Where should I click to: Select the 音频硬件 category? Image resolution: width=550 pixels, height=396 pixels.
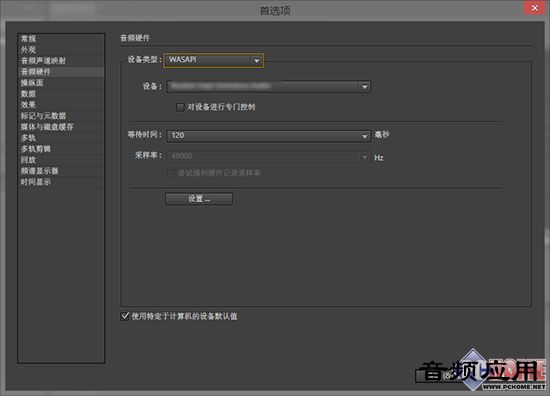61,72
